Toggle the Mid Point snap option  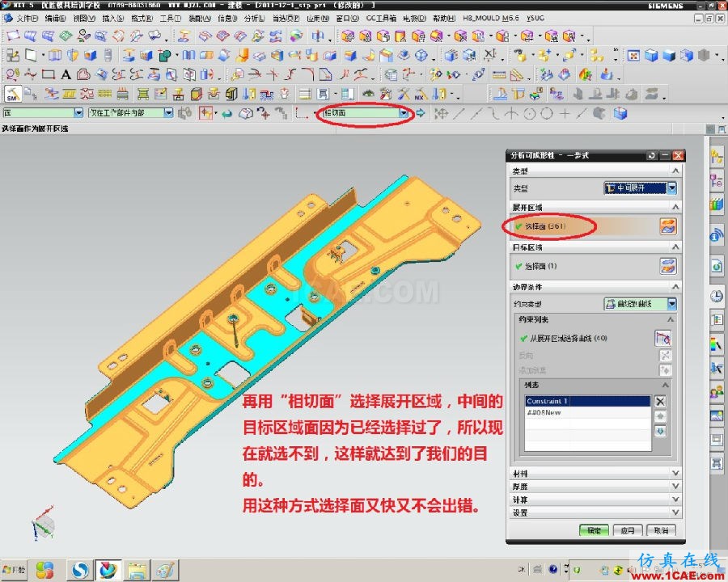(476, 113)
